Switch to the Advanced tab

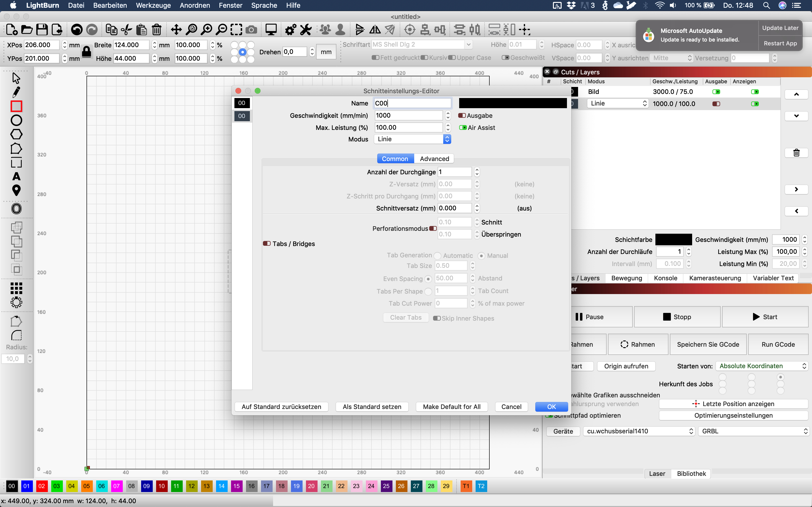(434, 159)
